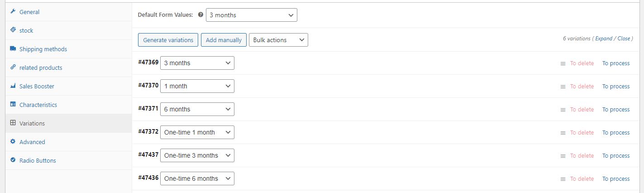This screenshot has height=193, width=644.
Task: Open the Bulk actions dropdown
Action: tap(278, 40)
